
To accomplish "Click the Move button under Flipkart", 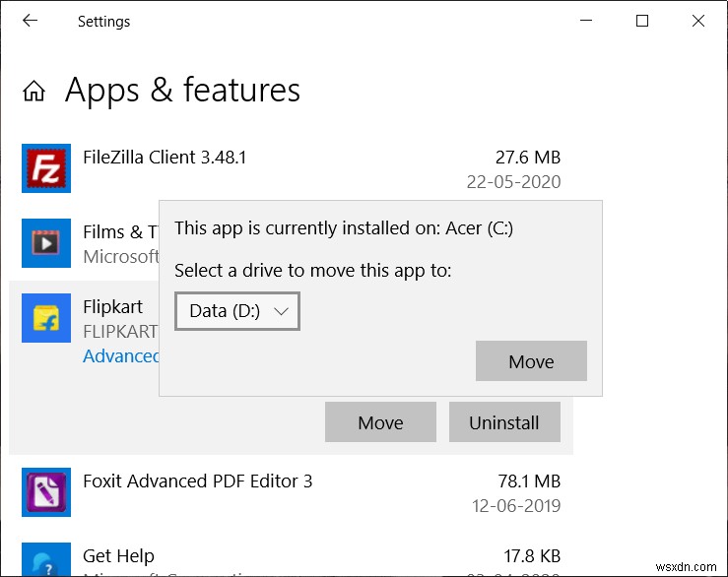I will click(380, 422).
